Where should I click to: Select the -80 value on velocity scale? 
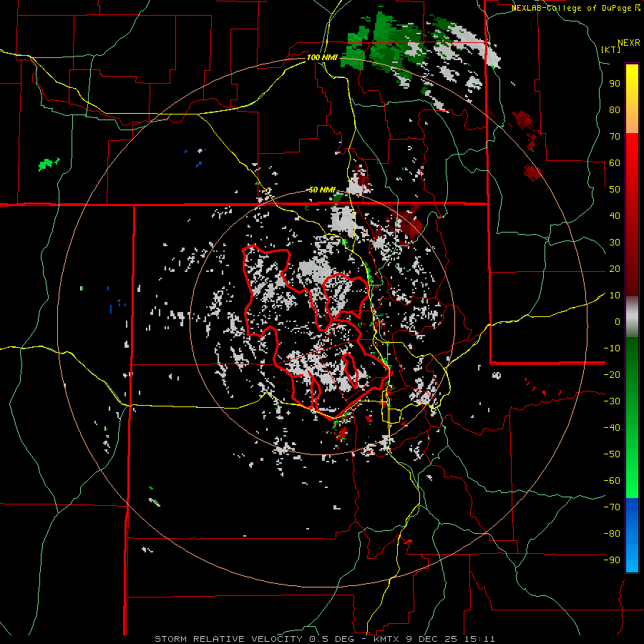pos(612,534)
